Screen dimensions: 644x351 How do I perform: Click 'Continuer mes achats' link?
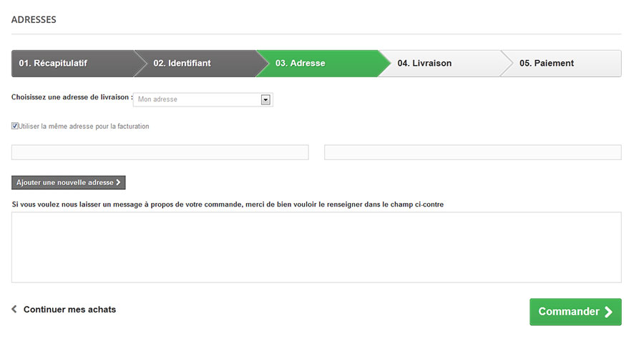69,310
